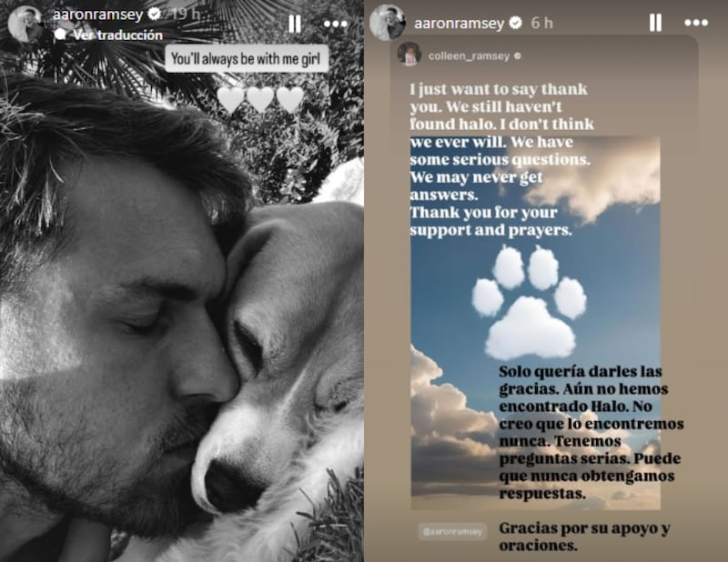This screenshot has width=728, height=562.
Task: Click the Ver traducción link
Action: point(118,35)
